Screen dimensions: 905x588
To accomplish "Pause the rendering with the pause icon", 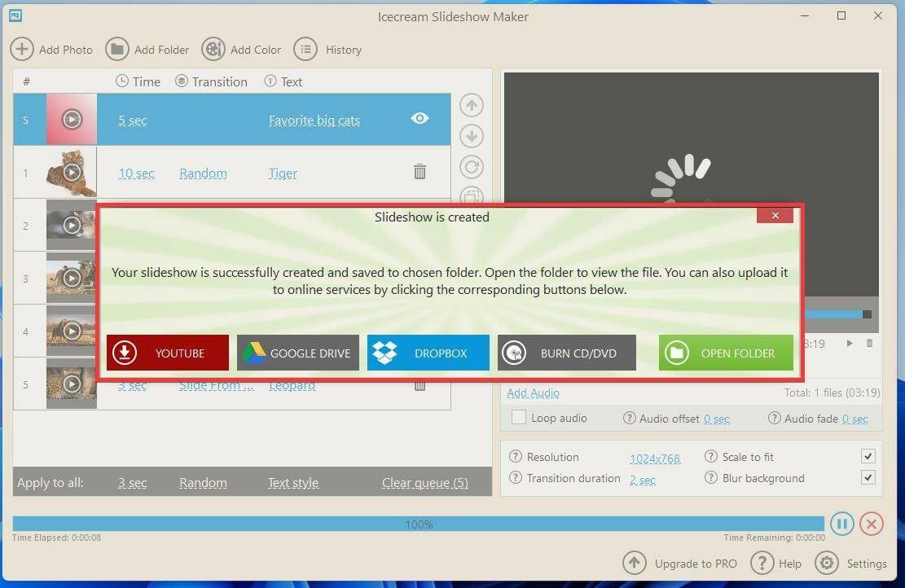I will click(842, 524).
